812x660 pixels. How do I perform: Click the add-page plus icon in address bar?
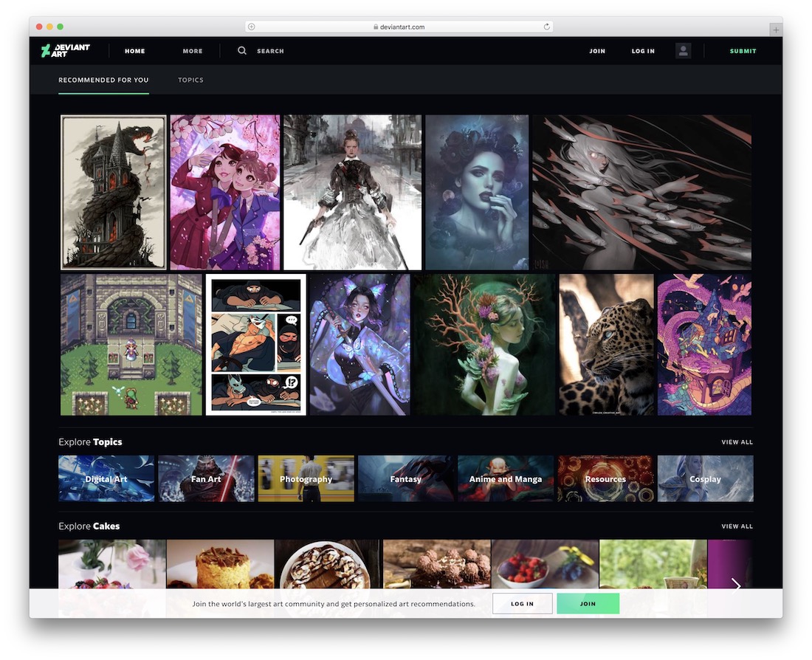tap(251, 27)
